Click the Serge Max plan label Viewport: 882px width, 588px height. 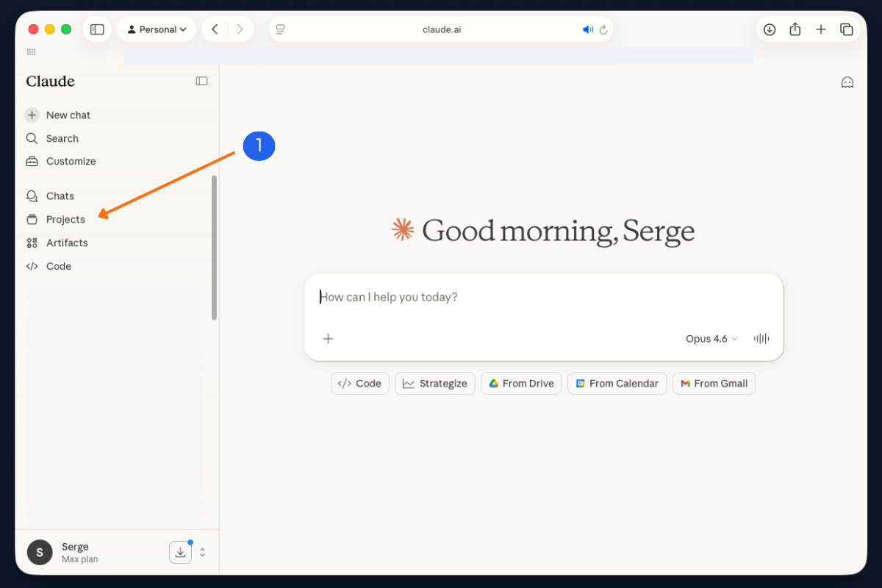(x=79, y=553)
